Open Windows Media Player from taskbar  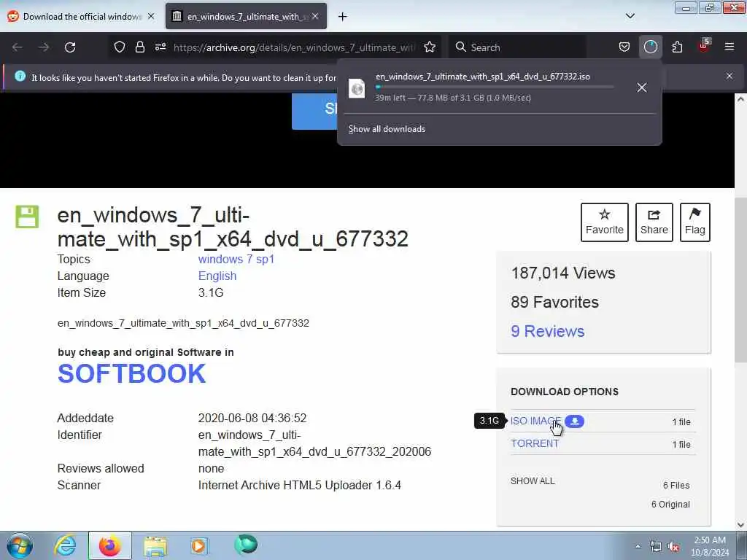(x=200, y=545)
